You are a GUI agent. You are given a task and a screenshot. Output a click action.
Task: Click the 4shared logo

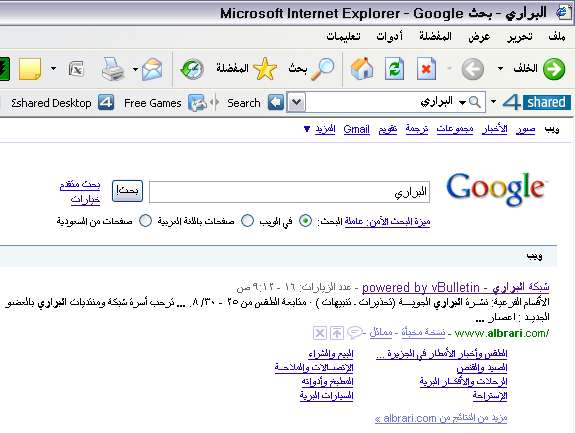[537, 102]
